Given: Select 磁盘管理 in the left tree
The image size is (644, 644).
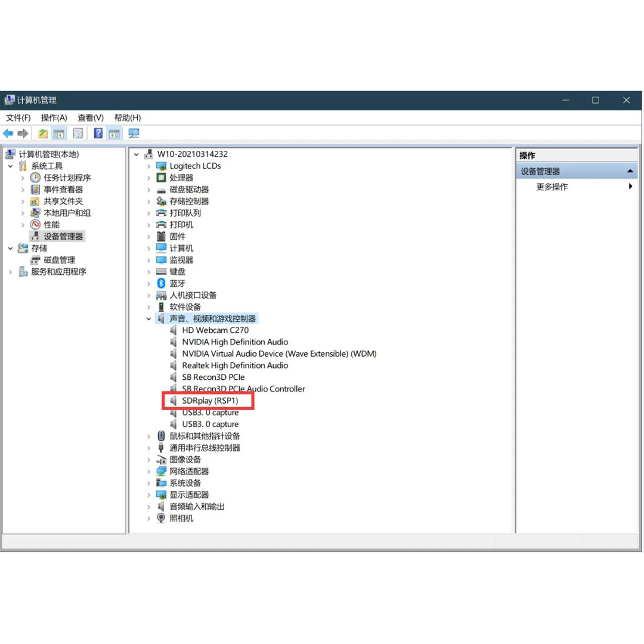Looking at the screenshot, I should coord(59,260).
